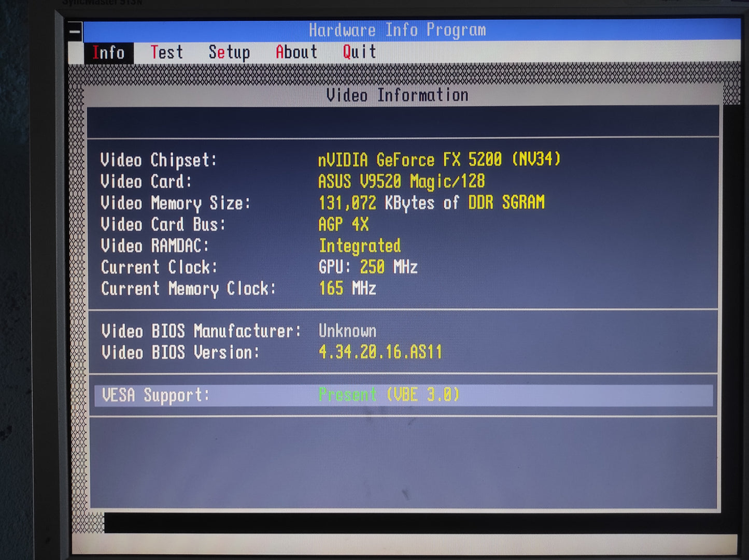Click the '165 MHz' memory clock value
Viewport: 749px width, 560px height.
(x=347, y=289)
